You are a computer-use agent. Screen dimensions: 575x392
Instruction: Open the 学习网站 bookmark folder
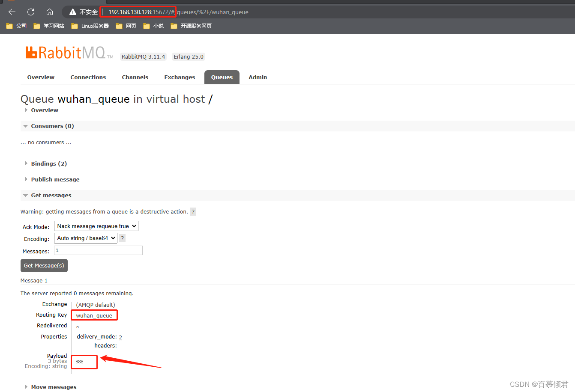(x=49, y=26)
